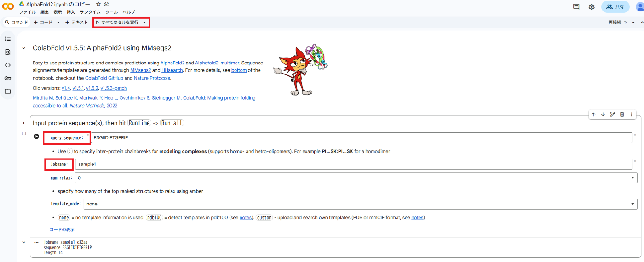Click the Colab logo icon
This screenshot has width=644, height=262.
(8, 6)
